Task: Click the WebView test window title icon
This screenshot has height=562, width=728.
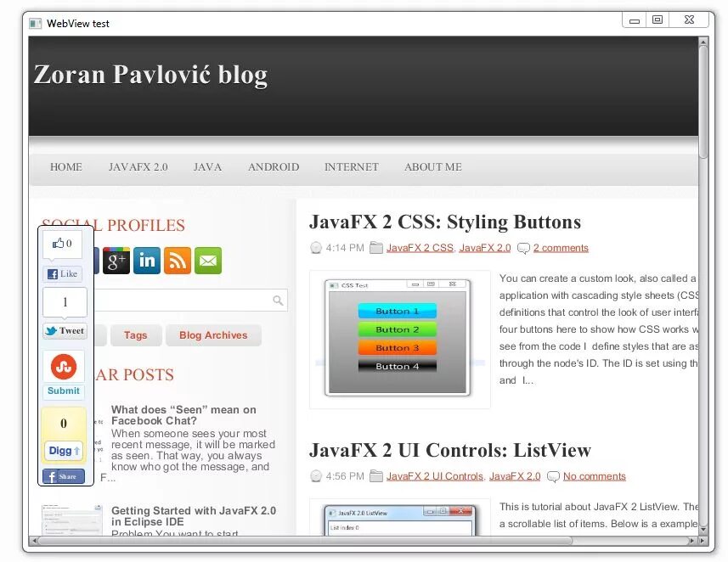Action: tap(36, 24)
